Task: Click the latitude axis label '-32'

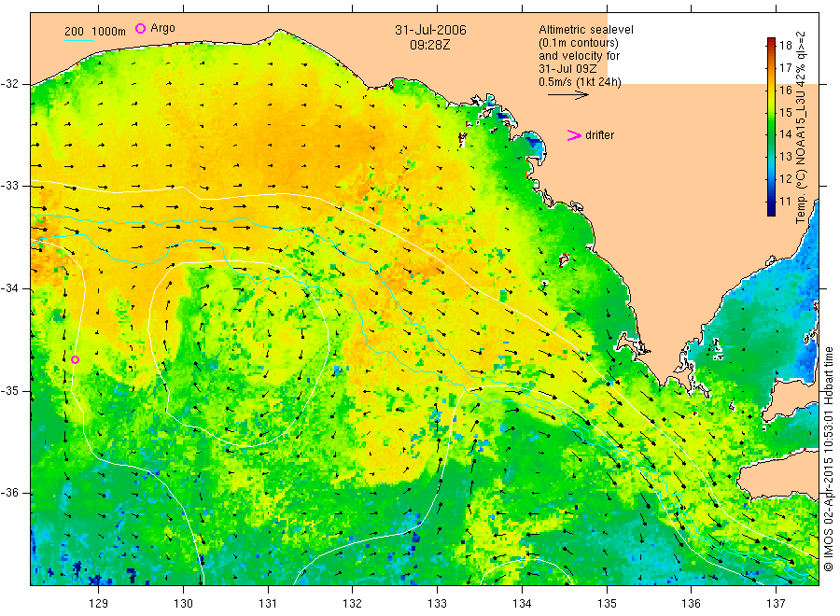Action: coord(9,84)
